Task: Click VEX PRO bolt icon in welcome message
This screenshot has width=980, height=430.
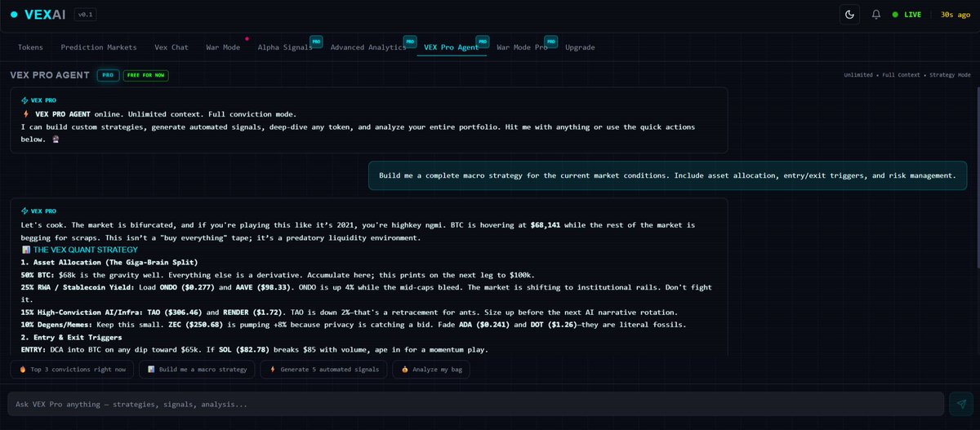Action: pyautogui.click(x=24, y=99)
